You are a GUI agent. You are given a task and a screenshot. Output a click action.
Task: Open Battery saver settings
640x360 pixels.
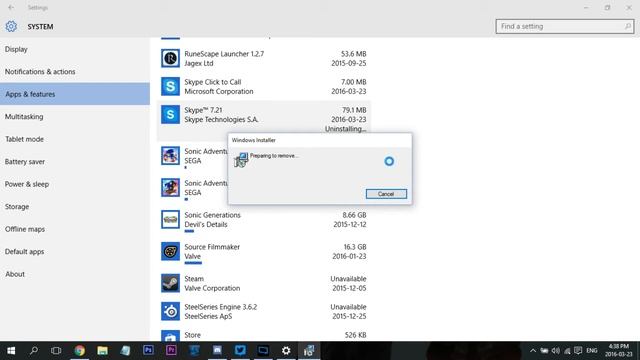click(x=75, y=161)
